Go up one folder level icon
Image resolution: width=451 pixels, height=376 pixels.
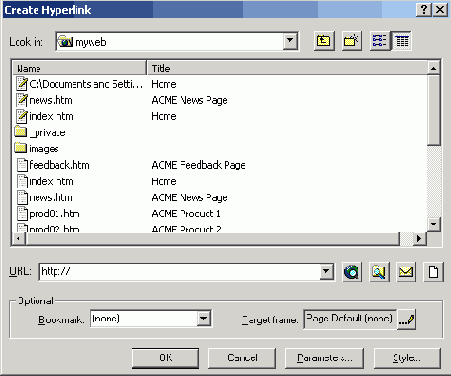[x=324, y=41]
